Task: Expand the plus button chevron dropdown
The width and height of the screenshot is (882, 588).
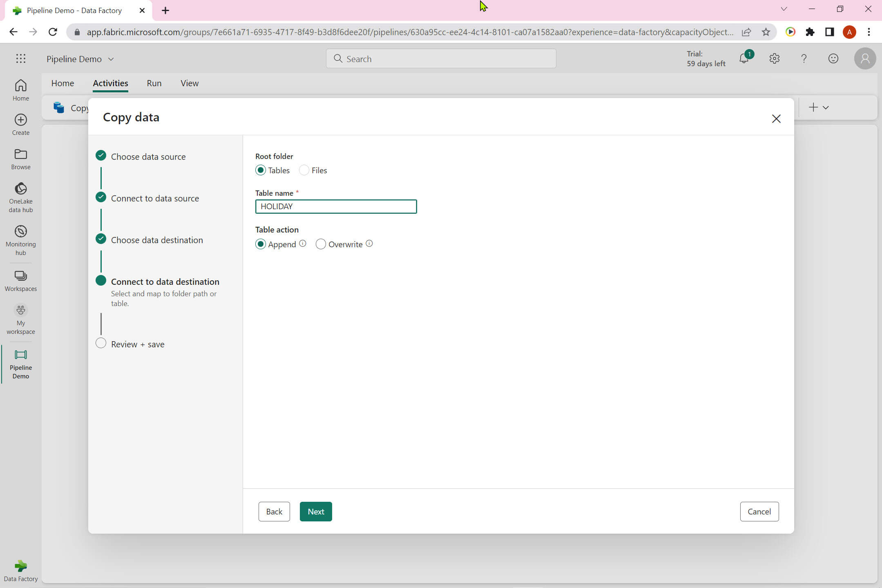Action: tap(826, 108)
